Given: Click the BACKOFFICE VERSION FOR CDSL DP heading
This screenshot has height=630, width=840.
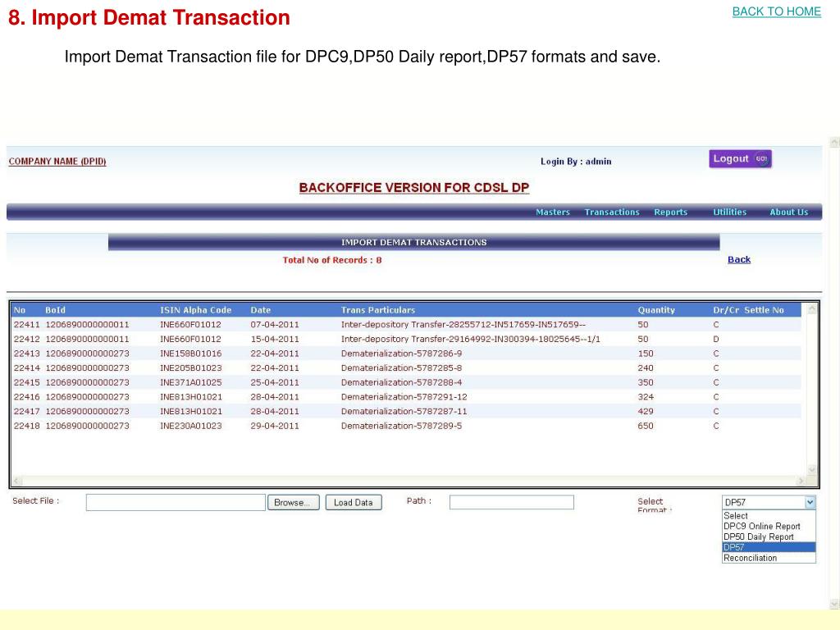Looking at the screenshot, I should [414, 188].
